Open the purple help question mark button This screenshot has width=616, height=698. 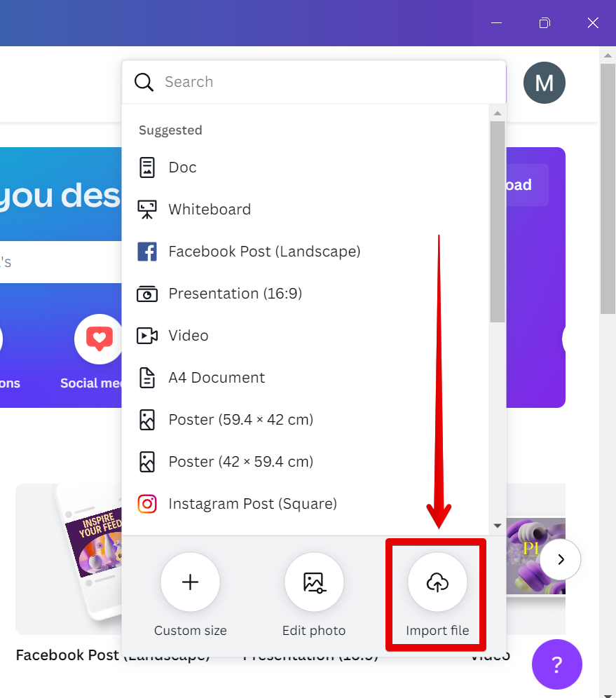pos(557,664)
